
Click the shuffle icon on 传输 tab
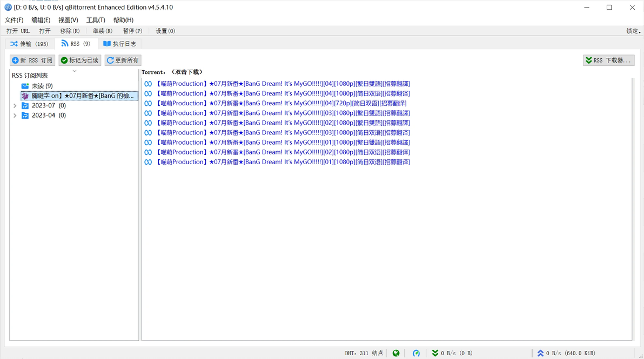[14, 44]
